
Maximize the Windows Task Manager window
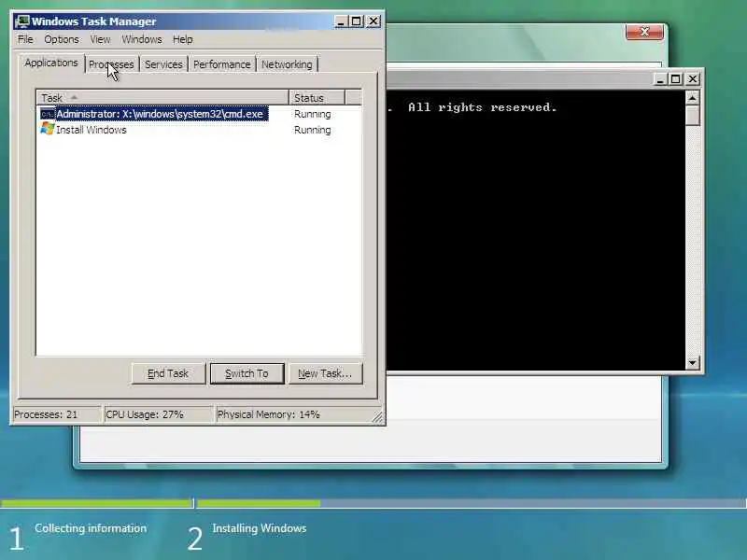click(x=357, y=21)
